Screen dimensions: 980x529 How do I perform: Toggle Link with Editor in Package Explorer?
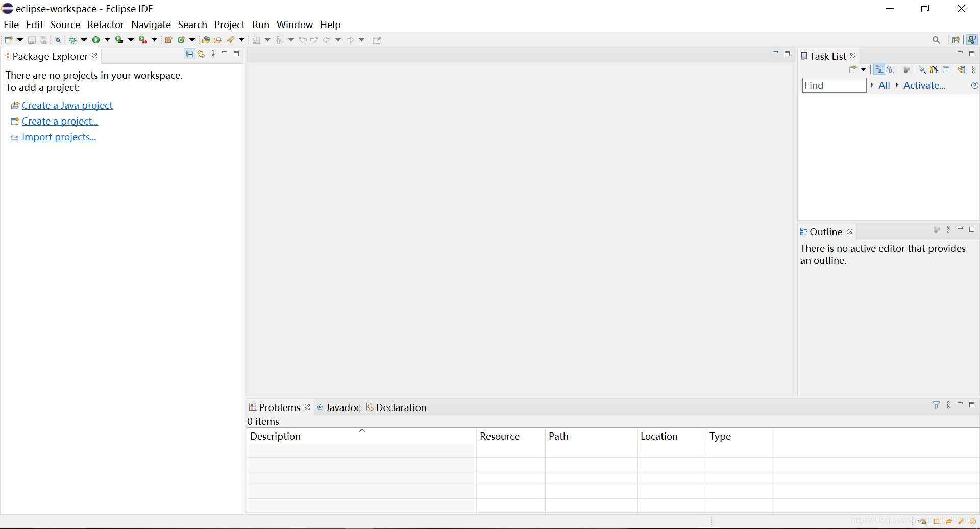click(202, 54)
